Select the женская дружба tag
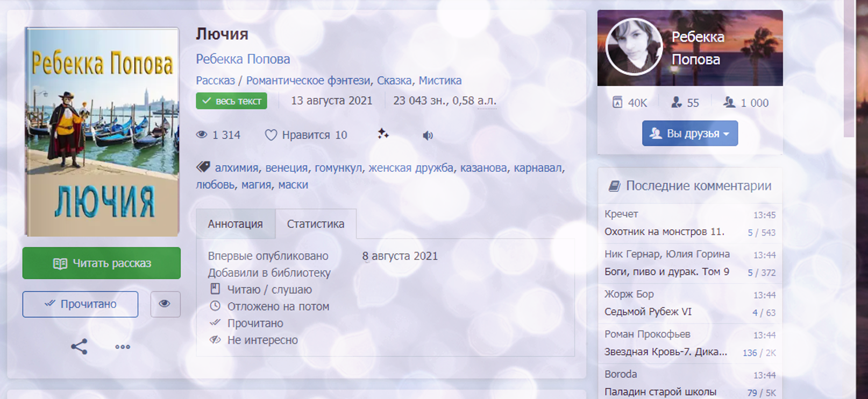The width and height of the screenshot is (868, 399). click(411, 167)
